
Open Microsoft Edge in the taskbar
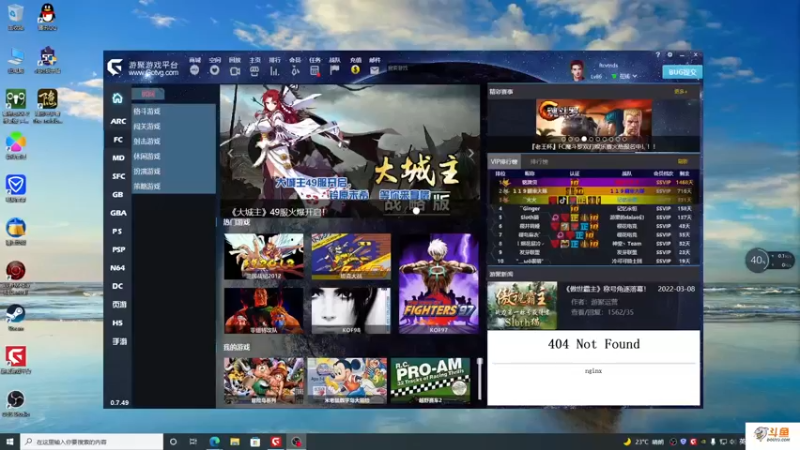214,441
